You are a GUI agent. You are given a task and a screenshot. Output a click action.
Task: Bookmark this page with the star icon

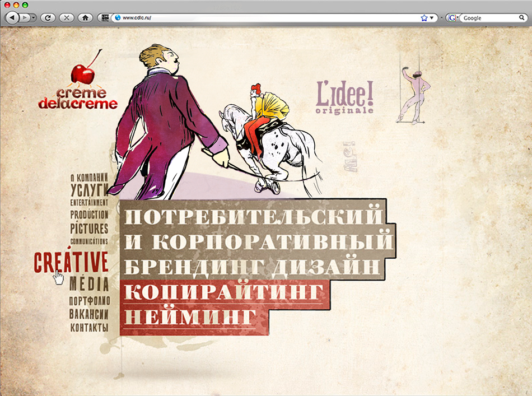pos(424,18)
